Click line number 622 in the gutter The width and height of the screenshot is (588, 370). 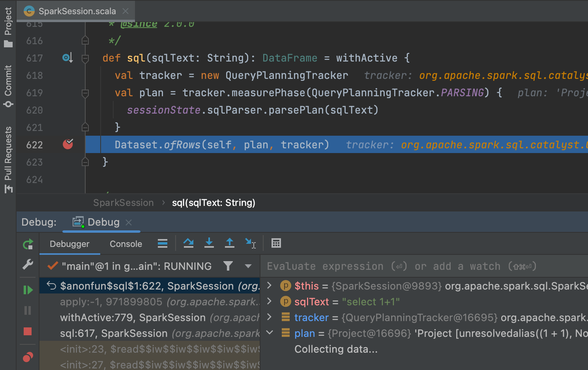(x=34, y=145)
